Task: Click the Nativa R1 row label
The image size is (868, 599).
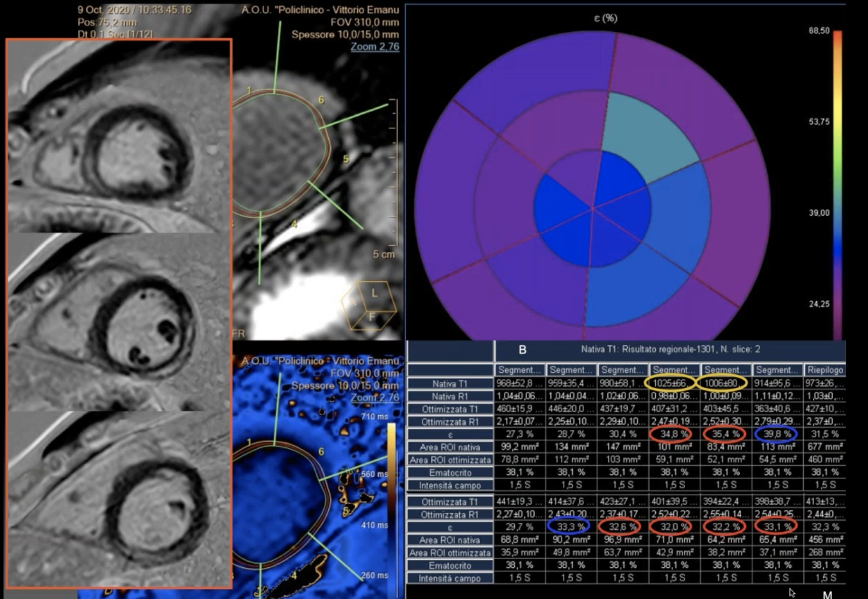Action: pyautogui.click(x=450, y=396)
